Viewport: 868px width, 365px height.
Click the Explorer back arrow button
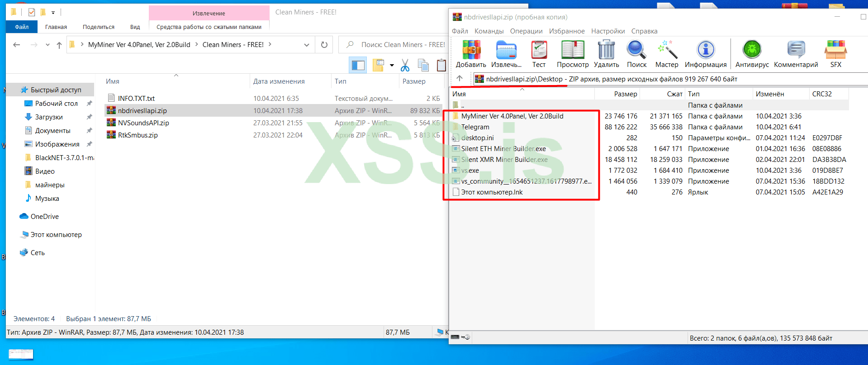[17, 45]
